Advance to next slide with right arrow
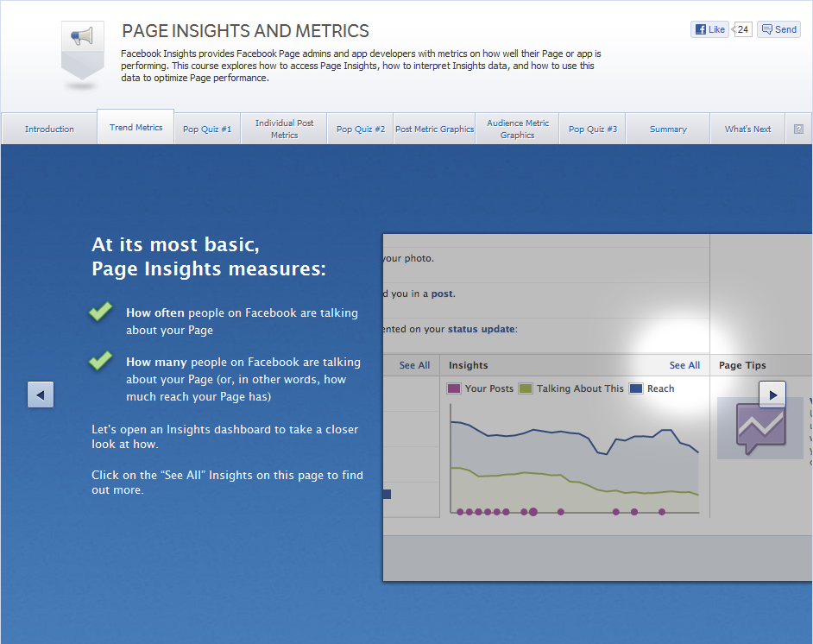The height and width of the screenshot is (644, 813). [x=772, y=395]
